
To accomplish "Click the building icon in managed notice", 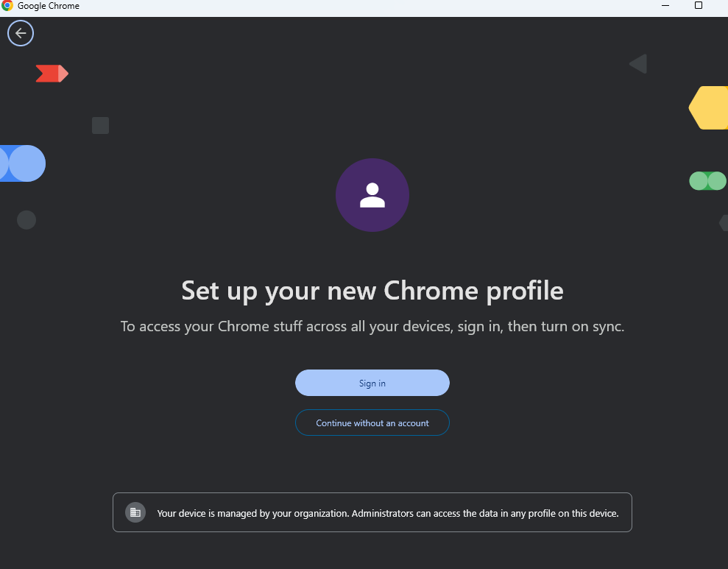I will 135,512.
